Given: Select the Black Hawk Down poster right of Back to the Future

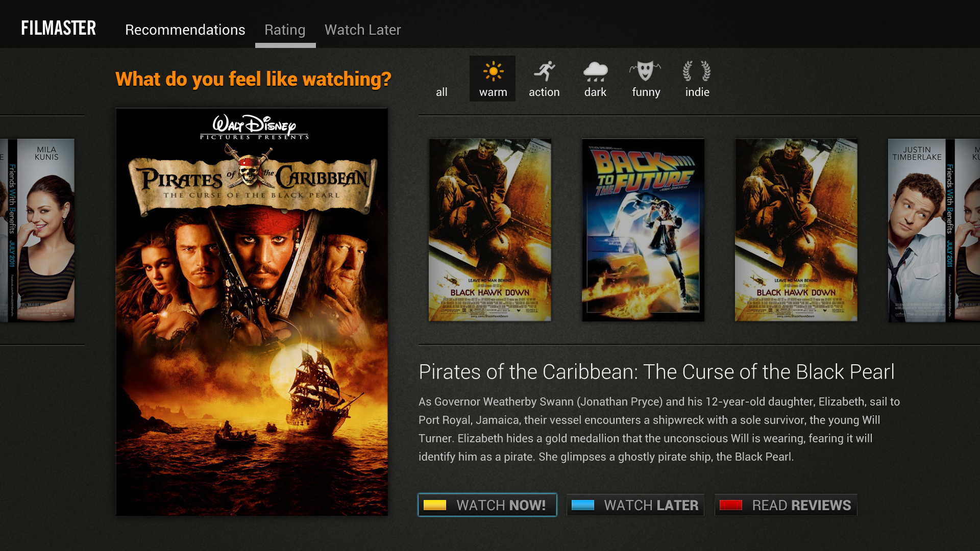Looking at the screenshot, I should [796, 230].
